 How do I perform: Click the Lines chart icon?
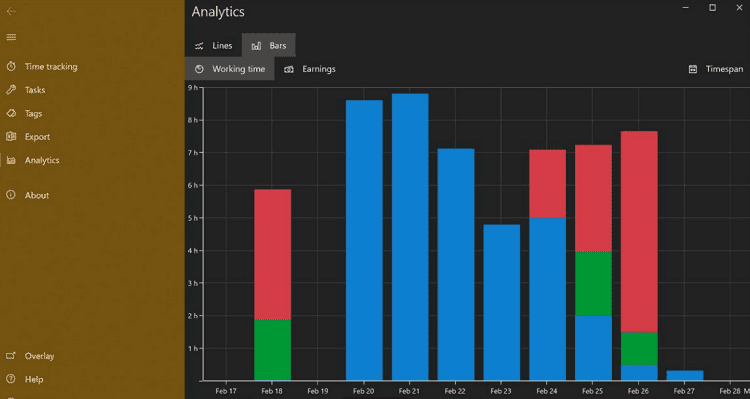(x=199, y=46)
